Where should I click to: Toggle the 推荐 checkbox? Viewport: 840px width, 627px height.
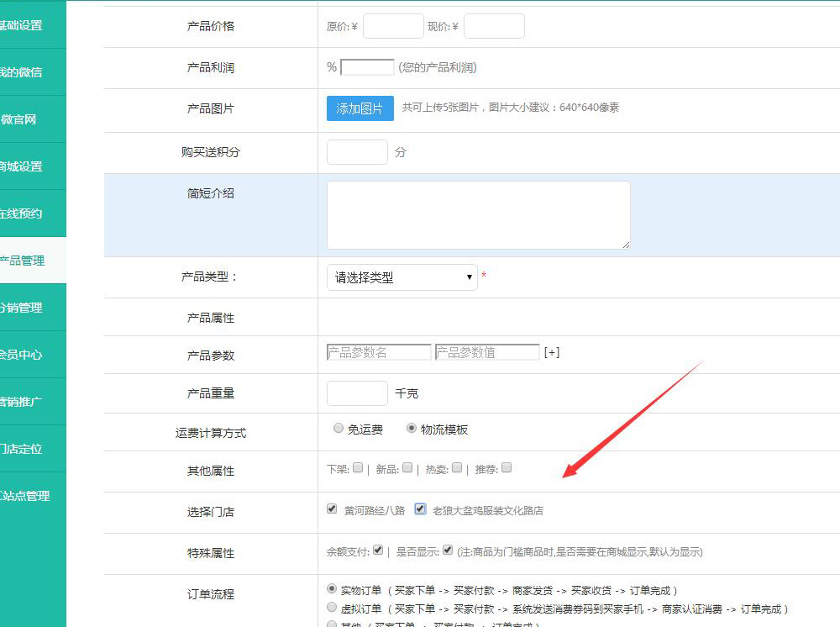[507, 468]
